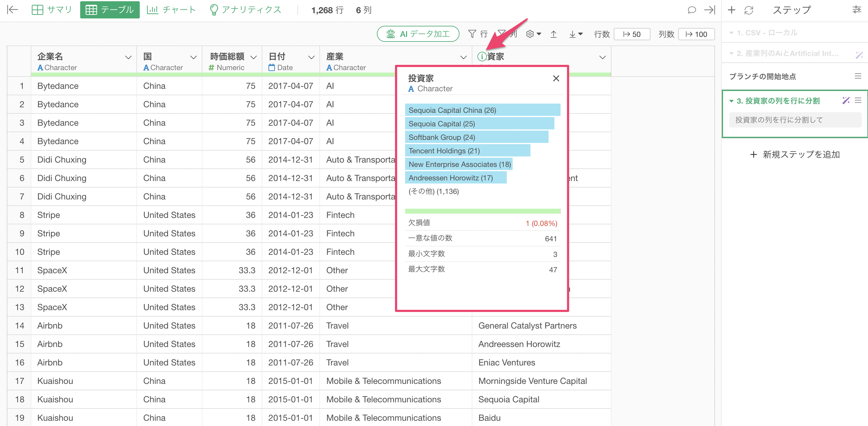
Task: Open 時価総額 column dropdown menu
Action: click(253, 57)
